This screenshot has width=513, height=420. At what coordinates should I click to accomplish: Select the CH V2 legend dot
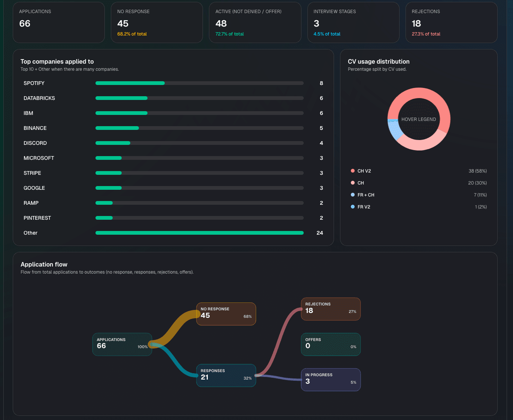tap(352, 171)
